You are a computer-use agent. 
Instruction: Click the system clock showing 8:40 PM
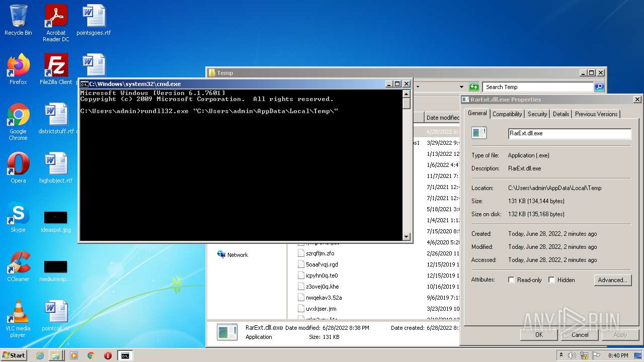pyautogui.click(x=618, y=355)
